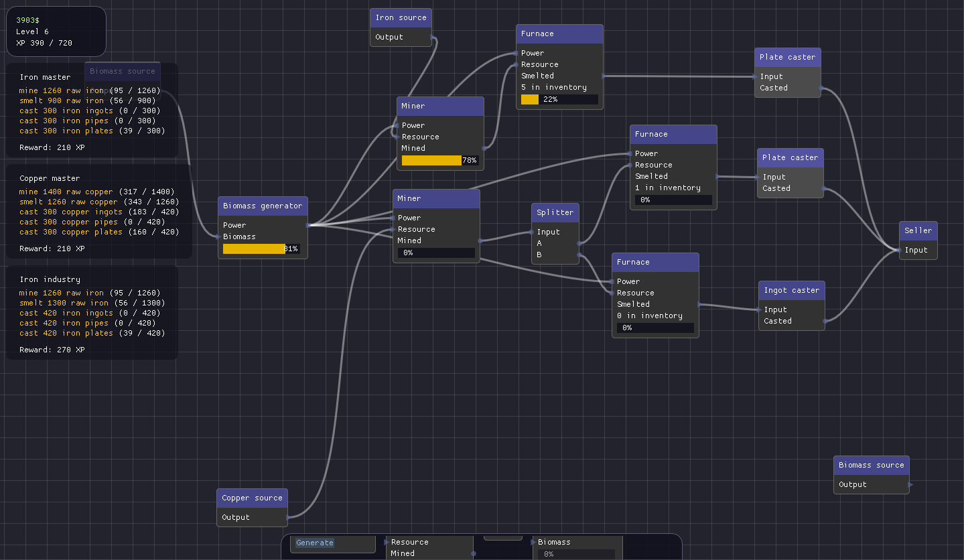Click the 'Level 6' text
This screenshot has width=964, height=560.
point(32,31)
